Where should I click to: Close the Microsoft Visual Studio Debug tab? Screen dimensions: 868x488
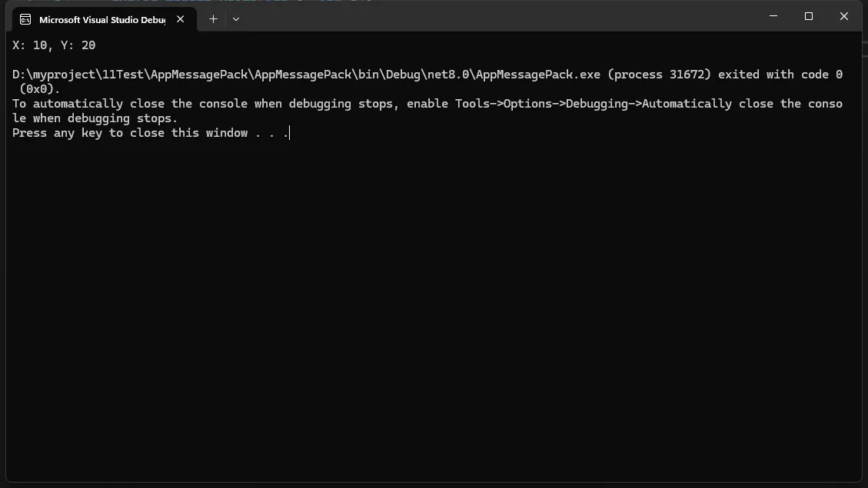(181, 19)
